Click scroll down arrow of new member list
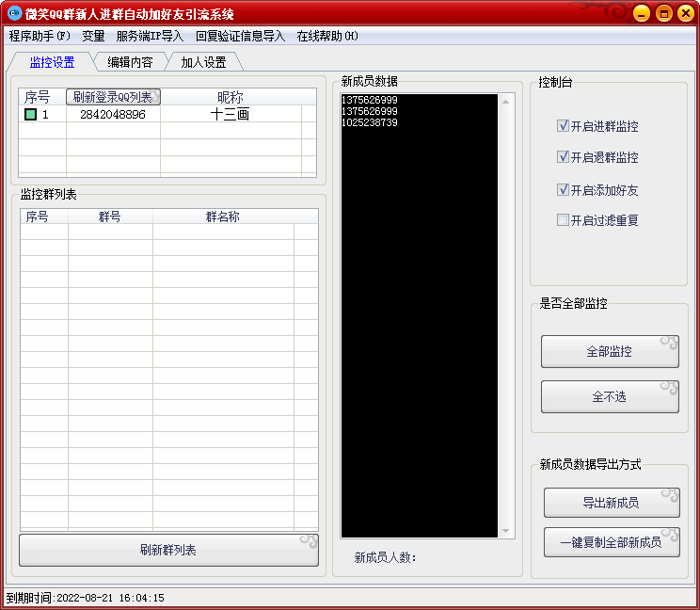Viewport: 700px width, 610px height. [506, 531]
